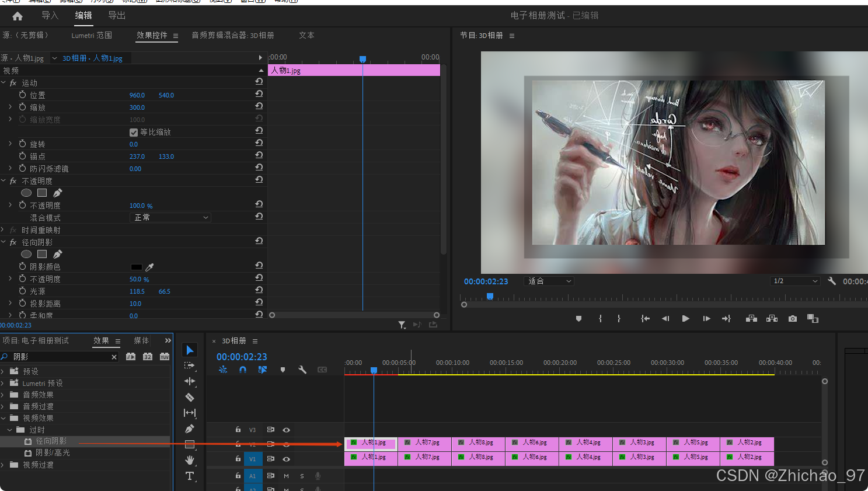Click Export Frame camera icon
The image size is (868, 491).
[x=792, y=319]
